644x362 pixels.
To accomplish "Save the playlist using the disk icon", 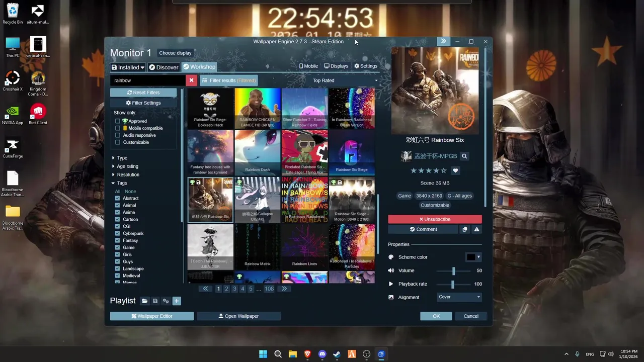I will click(155, 301).
